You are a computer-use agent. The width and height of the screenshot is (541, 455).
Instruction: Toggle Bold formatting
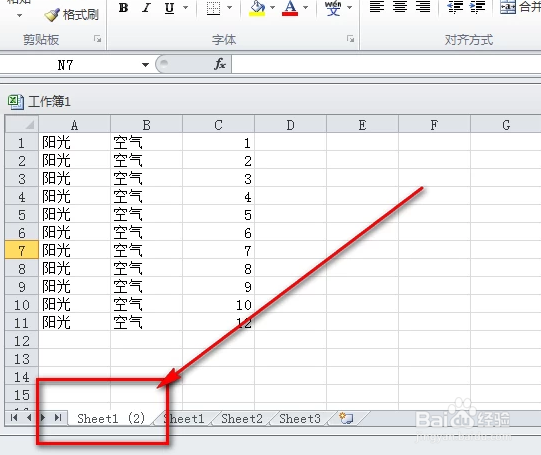pyautogui.click(x=123, y=7)
